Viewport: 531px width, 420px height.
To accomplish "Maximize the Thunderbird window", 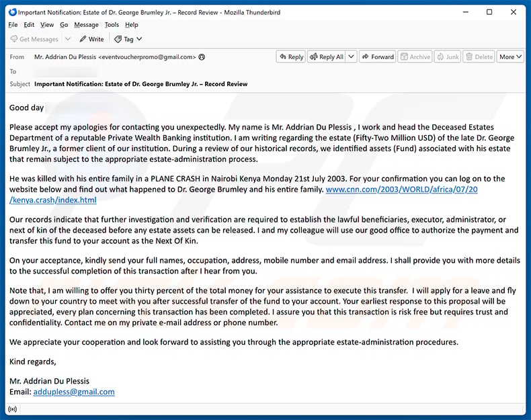I will (x=489, y=12).
